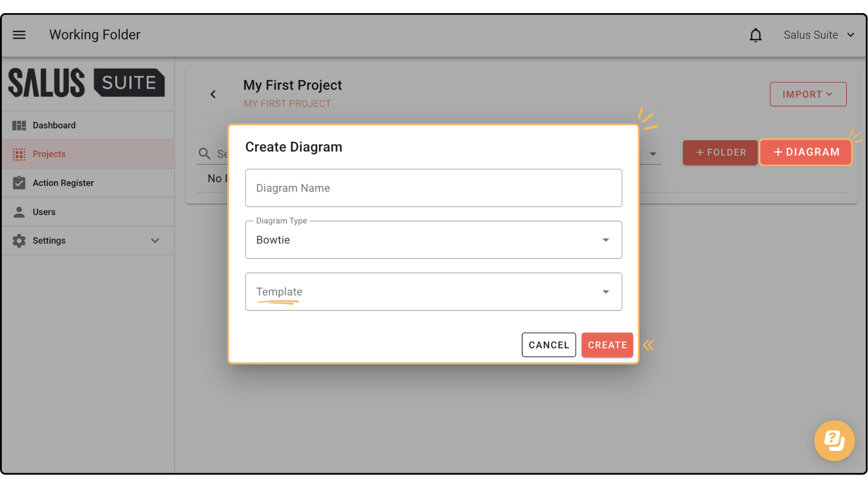This screenshot has width=868, height=488.
Task: Expand the Salus Suite account menu
Action: tap(819, 35)
